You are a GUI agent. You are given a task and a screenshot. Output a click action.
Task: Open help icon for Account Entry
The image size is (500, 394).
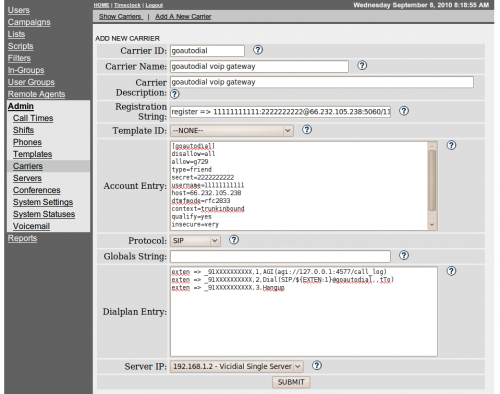(451, 145)
